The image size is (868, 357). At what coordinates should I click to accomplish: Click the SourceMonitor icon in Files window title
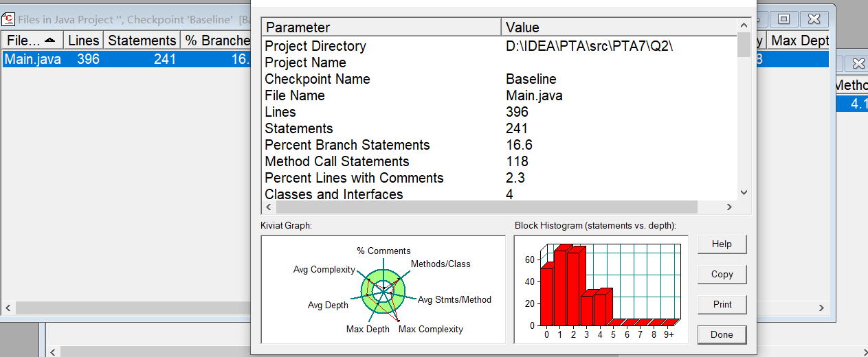click(8, 19)
